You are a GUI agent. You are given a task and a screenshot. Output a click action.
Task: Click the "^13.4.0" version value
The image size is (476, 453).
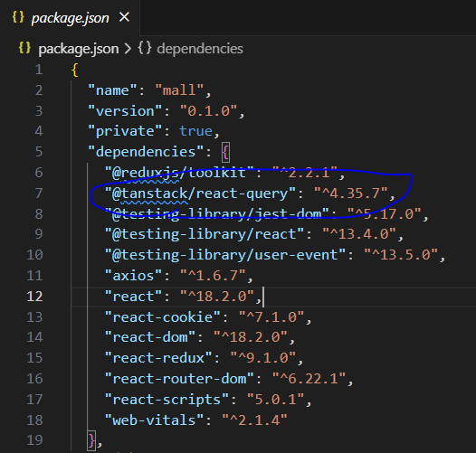coord(359,234)
